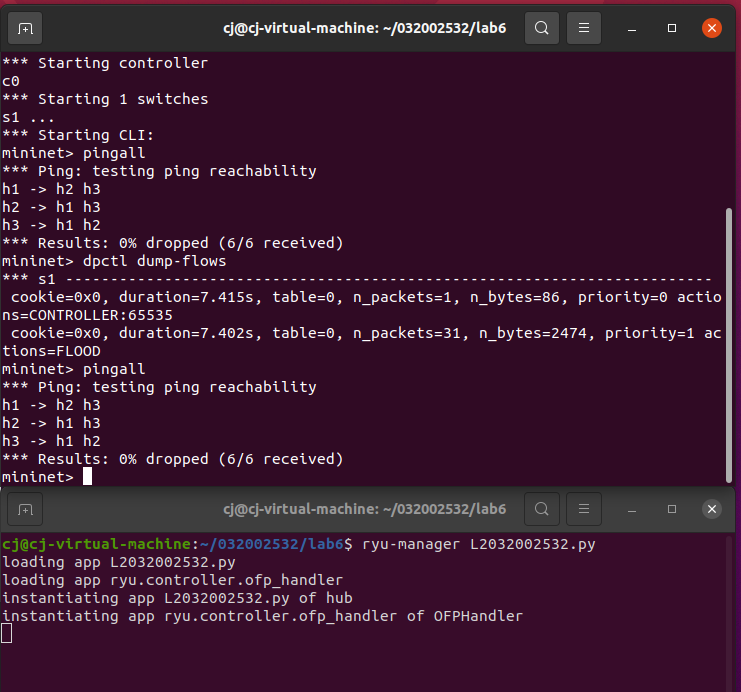
Task: Click flow entry with duration=7.415s
Action: (362, 306)
